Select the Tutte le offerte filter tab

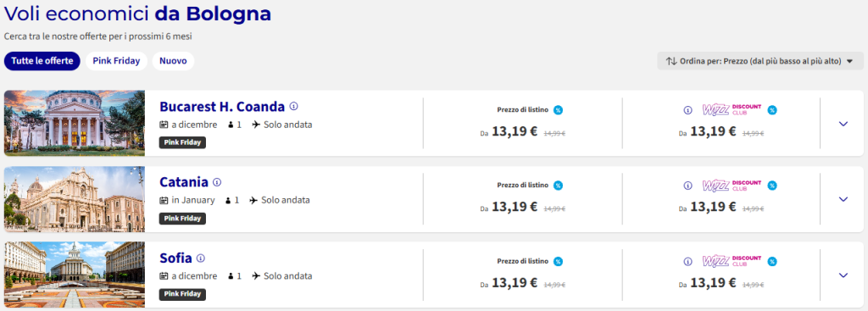42,61
